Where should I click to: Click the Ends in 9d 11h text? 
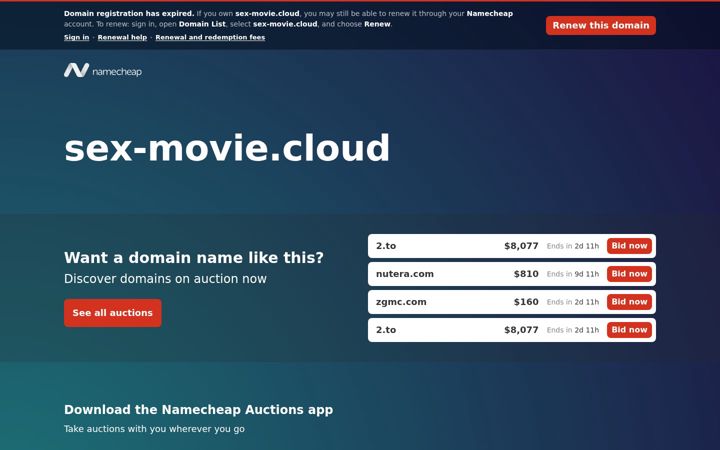573,274
